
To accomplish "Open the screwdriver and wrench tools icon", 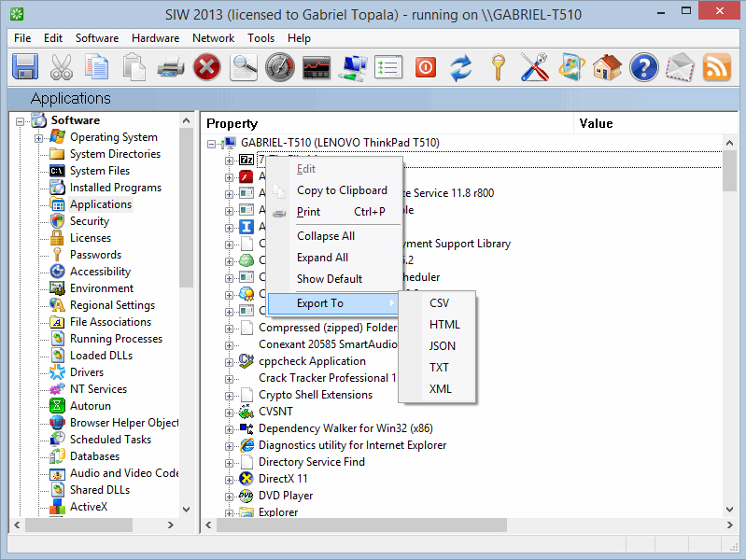I will 535,67.
